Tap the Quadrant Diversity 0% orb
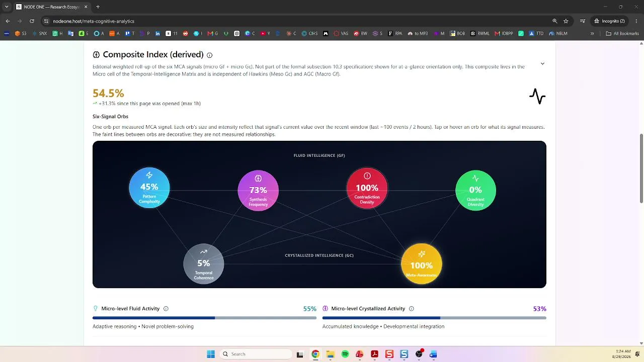This screenshot has width=644, height=362. tap(475, 191)
